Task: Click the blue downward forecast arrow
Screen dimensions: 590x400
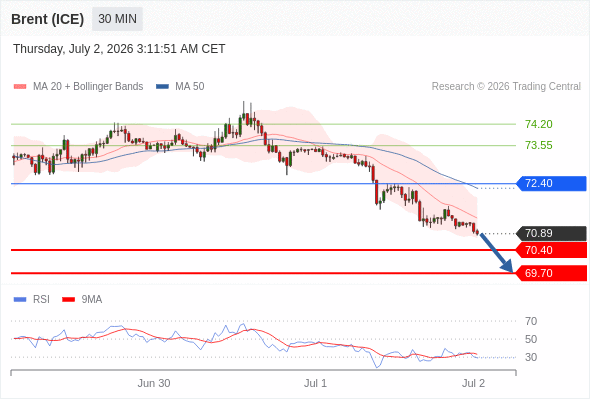Action: [497, 253]
